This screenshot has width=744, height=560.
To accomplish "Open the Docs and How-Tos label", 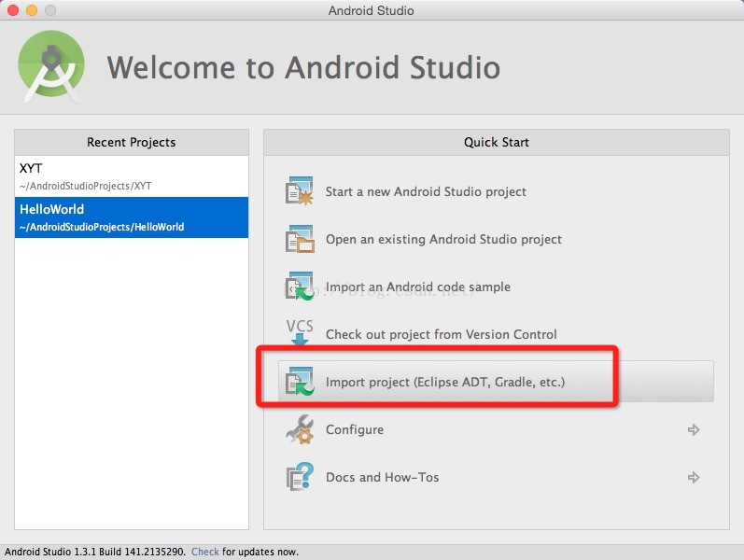I will (382, 477).
